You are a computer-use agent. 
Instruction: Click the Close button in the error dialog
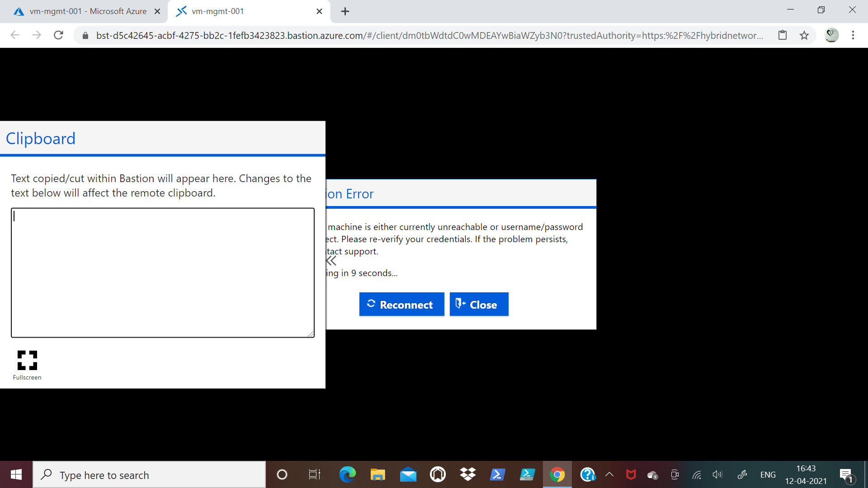coord(479,305)
